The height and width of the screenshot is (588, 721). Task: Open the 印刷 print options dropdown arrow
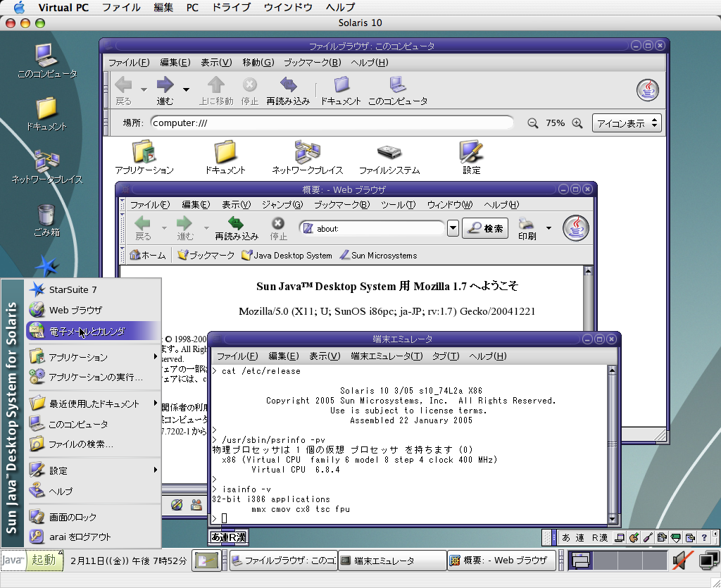pos(548,228)
